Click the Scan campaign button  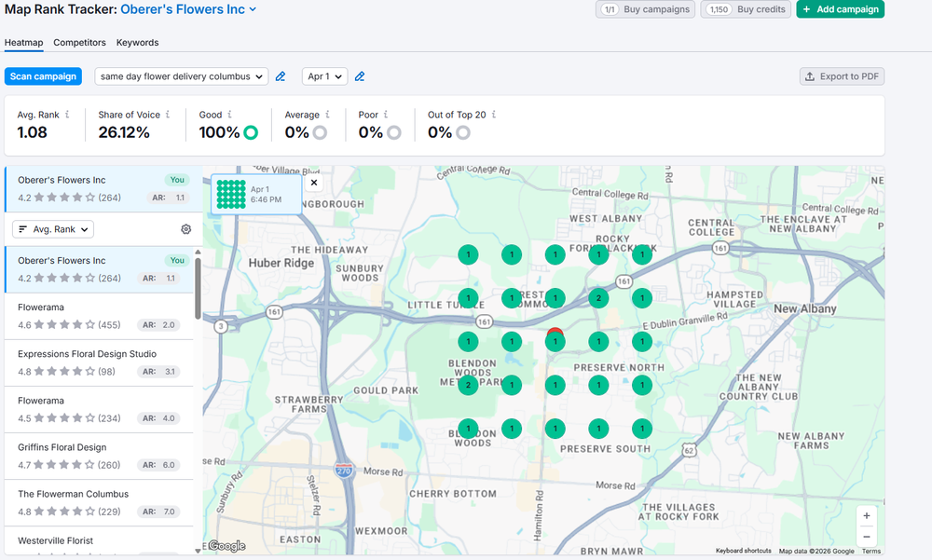44,76
